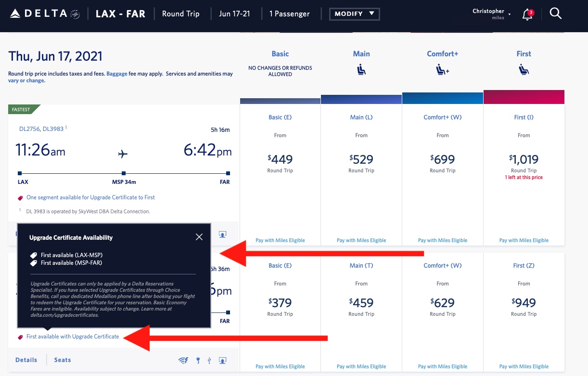Viewport: 588px width, 376px height.
Task: Click 'Pay with Miles Eligible' under $949 fare
Action: pyautogui.click(x=524, y=366)
